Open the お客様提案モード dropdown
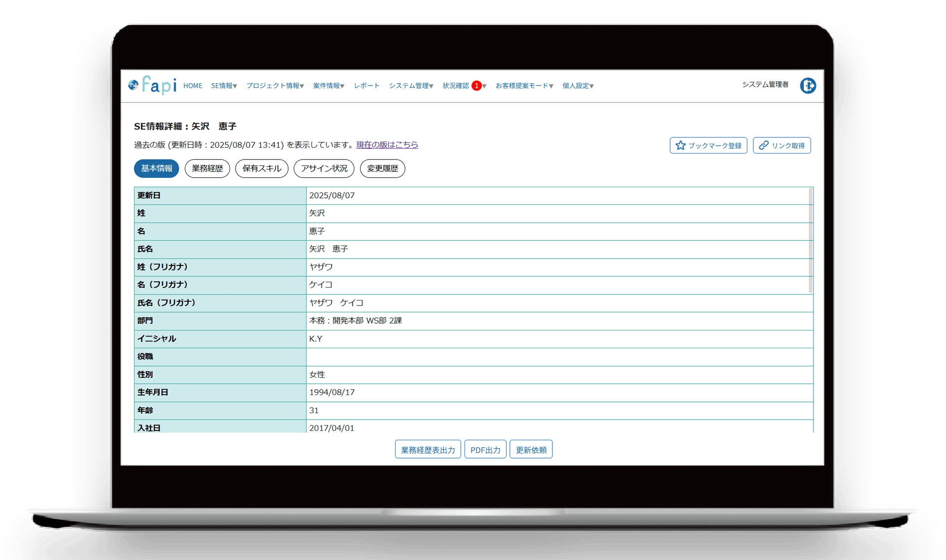Viewport: 946px width, 560px height. (524, 86)
